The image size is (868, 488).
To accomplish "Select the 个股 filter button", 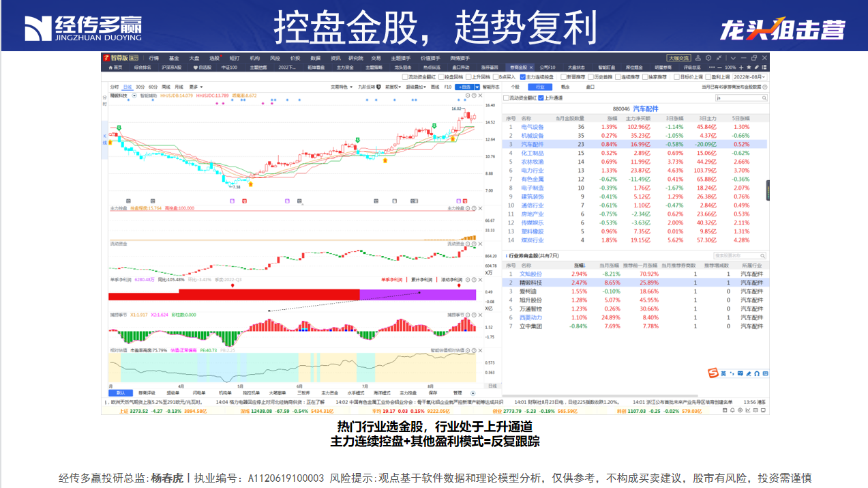I will 515,87.
